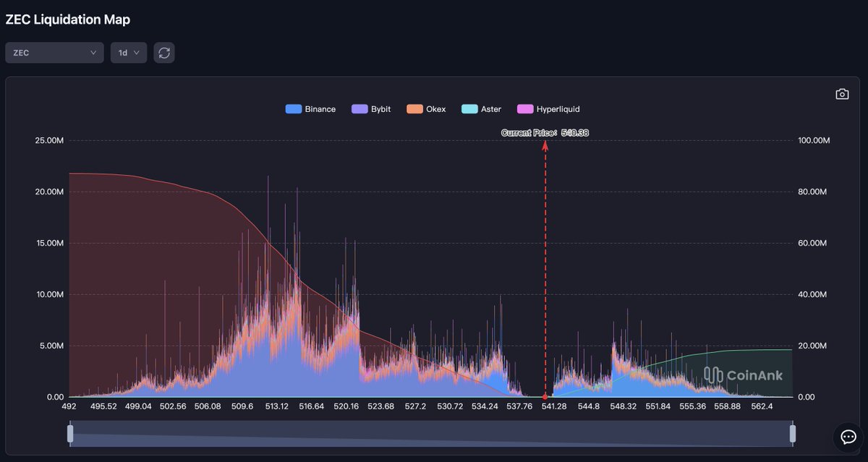Viewport: 868px width, 462px height.
Task: Click the 541.28 x-axis label
Action: click(554, 406)
